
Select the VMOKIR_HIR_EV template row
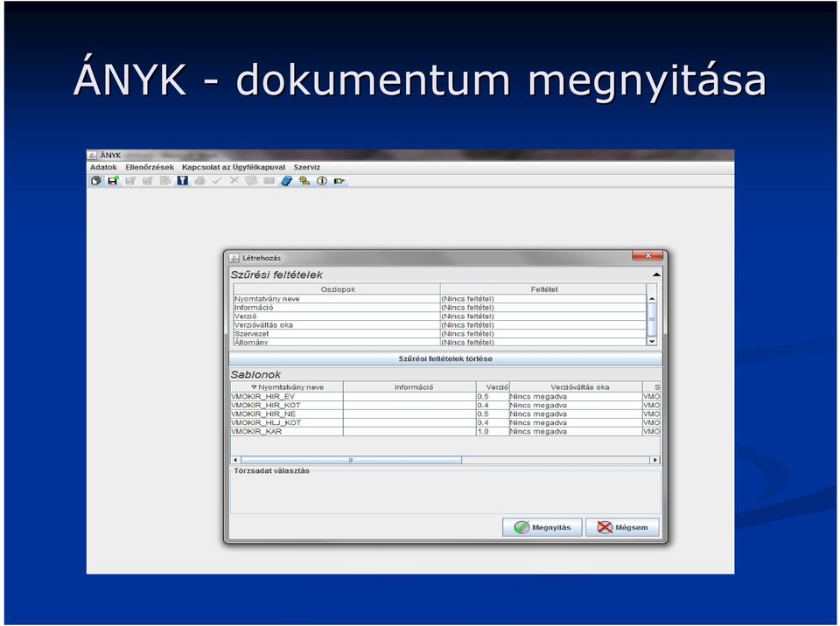[x=445, y=397]
